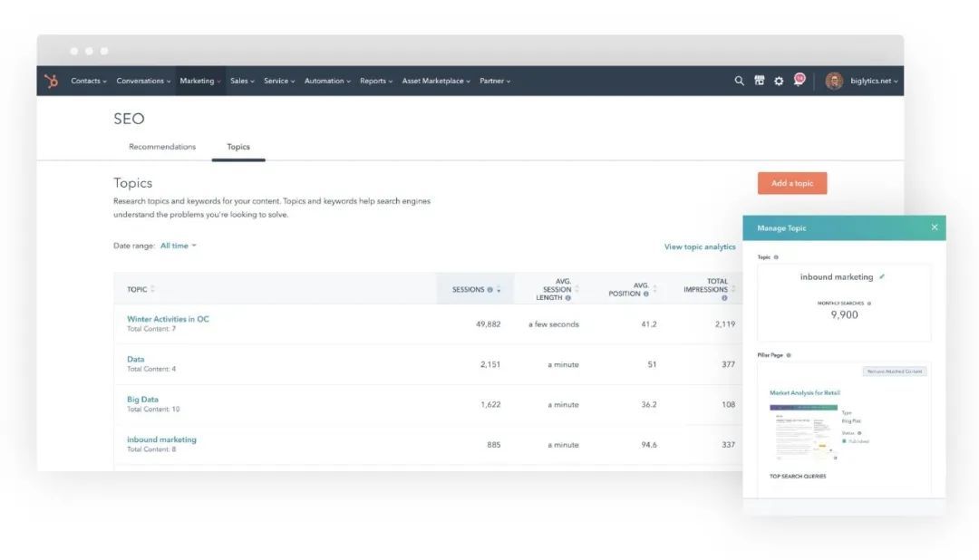979x560 pixels.
Task: Open the search magnifier icon
Action: [x=739, y=81]
